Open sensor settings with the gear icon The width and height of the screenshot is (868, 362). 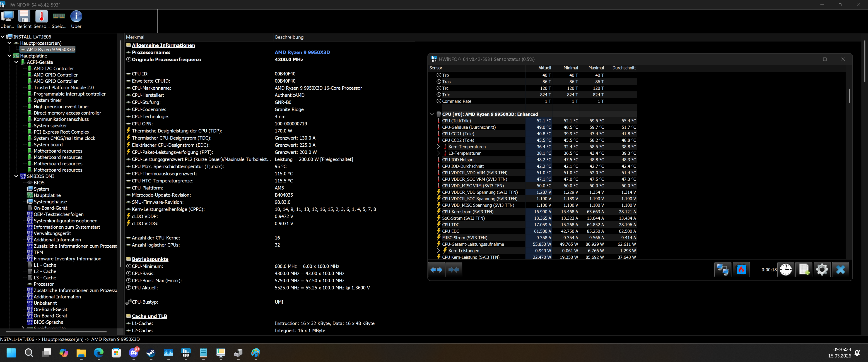point(822,270)
